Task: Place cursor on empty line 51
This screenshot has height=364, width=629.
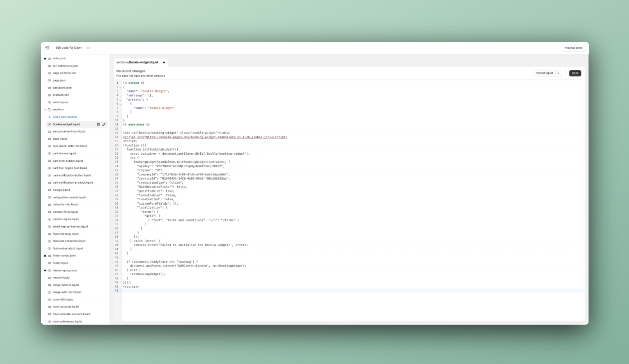Action: click(353, 291)
